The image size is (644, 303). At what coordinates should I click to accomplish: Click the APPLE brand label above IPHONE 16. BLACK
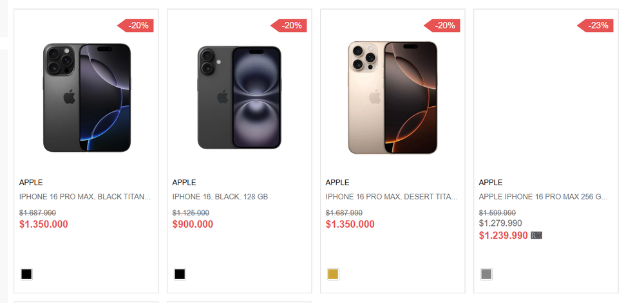[184, 183]
